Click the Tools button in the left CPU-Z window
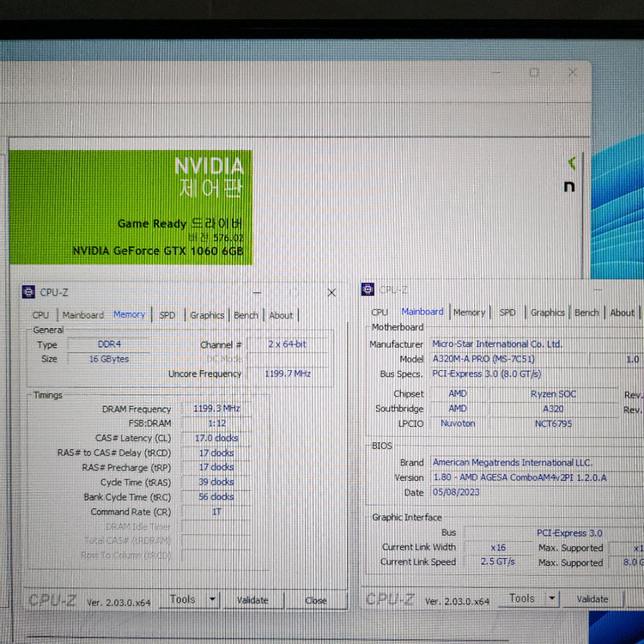The width and height of the screenshot is (644, 644). click(183, 599)
